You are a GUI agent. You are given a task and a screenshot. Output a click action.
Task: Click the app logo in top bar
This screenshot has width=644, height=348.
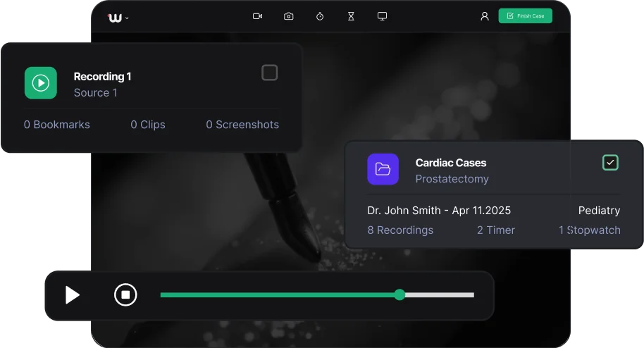[x=115, y=18]
